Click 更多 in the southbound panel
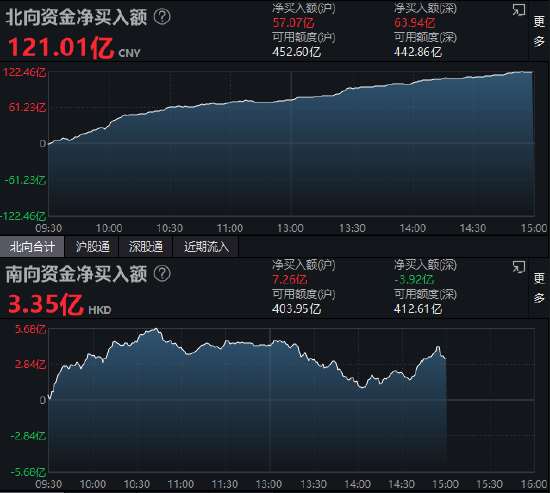This screenshot has width=550, height=493. [x=539, y=288]
